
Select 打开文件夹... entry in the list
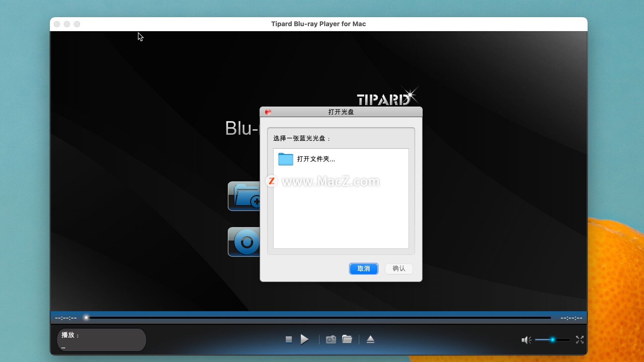341,159
